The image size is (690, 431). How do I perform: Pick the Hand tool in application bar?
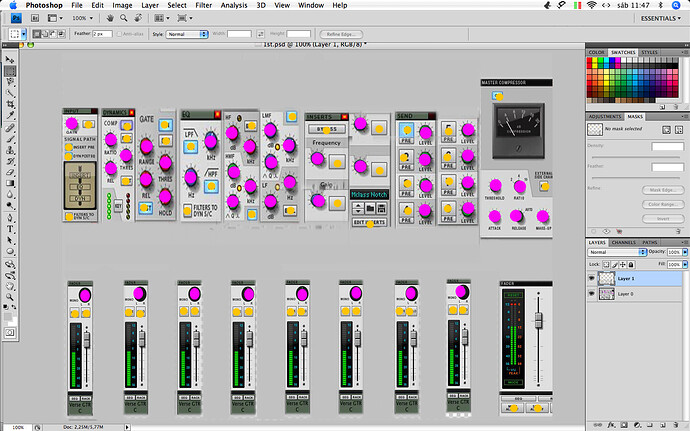pos(110,18)
